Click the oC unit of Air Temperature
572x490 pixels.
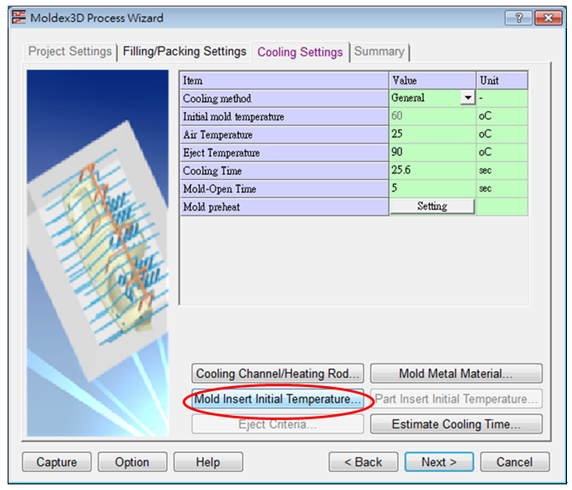pos(502,134)
